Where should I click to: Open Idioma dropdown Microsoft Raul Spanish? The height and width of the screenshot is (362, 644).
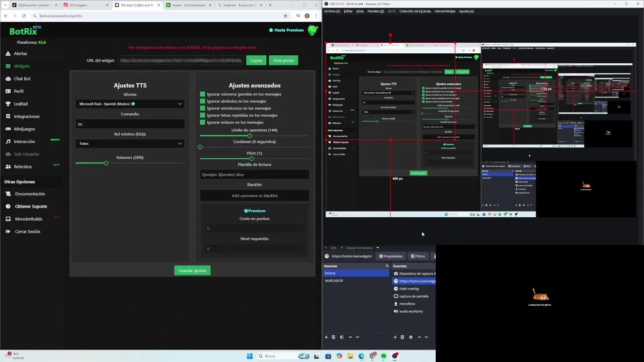[130, 104]
